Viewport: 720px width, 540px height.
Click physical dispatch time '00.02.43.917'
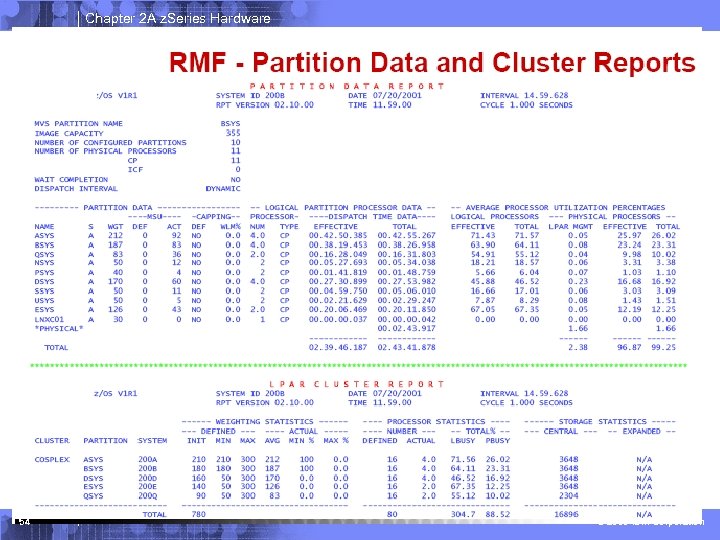click(x=406, y=329)
